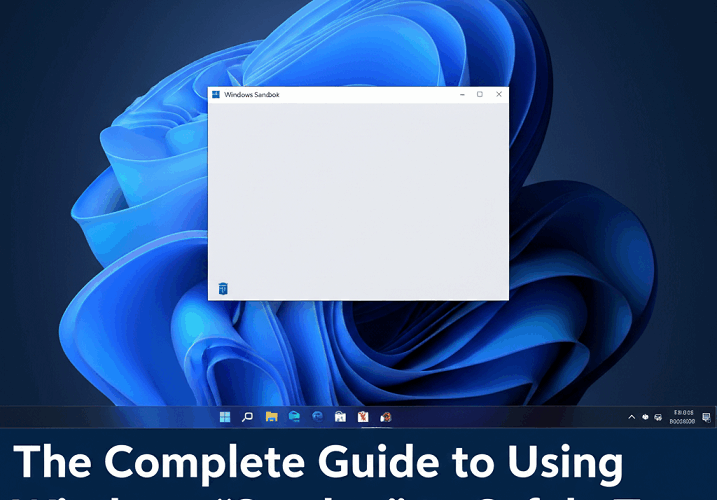The image size is (717, 500).
Task: Open the Windows Start menu
Action: 225,417
